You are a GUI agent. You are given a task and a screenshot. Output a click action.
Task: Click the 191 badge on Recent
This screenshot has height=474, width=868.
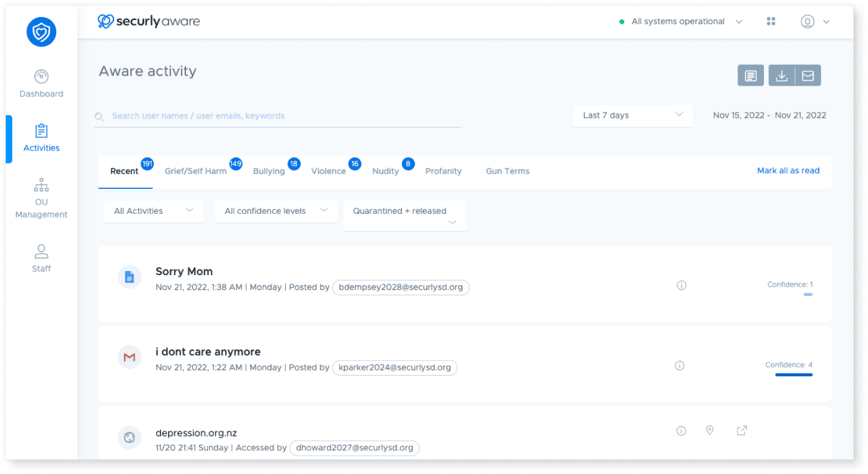click(x=148, y=164)
